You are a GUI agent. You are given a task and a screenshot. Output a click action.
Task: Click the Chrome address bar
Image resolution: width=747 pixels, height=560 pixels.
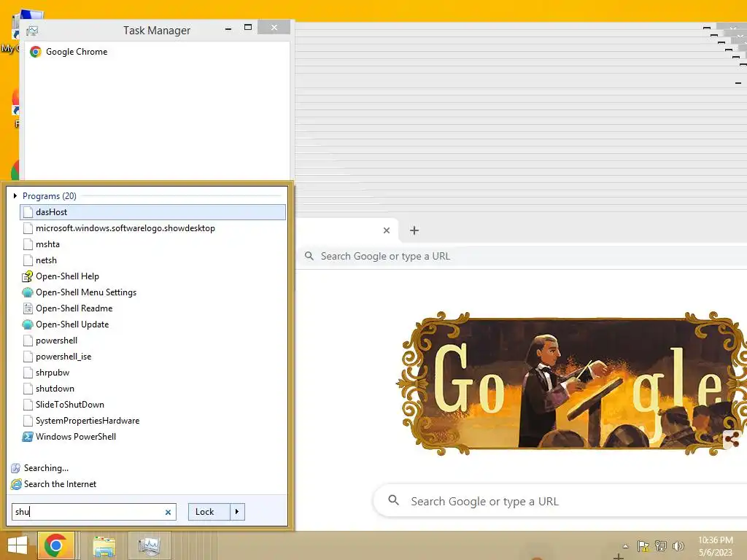coord(522,256)
